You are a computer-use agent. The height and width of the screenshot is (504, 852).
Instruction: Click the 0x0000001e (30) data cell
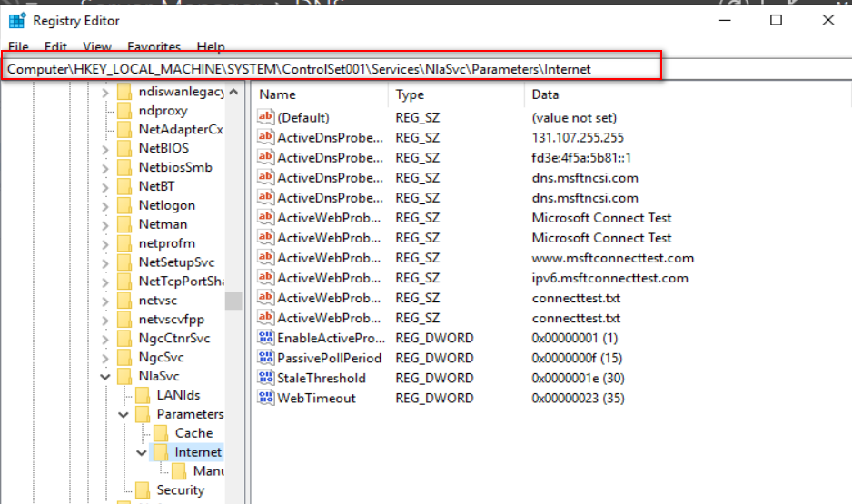578,378
